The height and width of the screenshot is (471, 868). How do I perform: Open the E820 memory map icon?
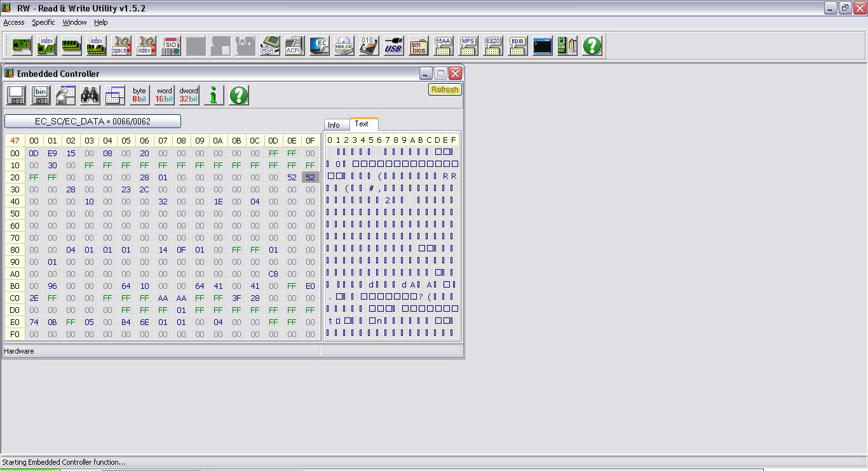(x=492, y=46)
